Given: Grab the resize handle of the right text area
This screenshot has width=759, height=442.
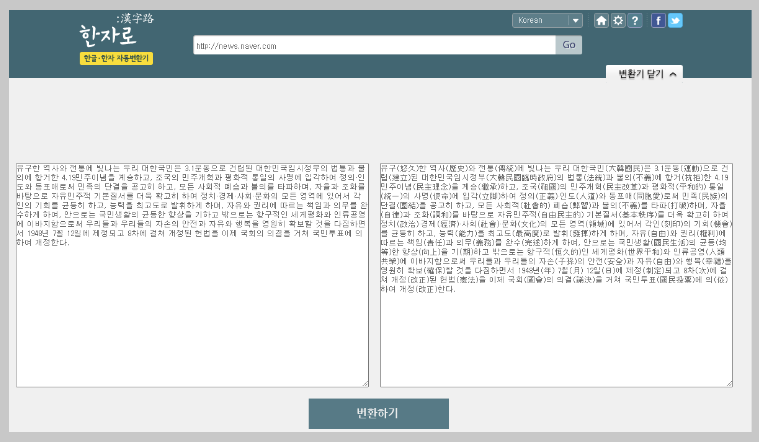Looking at the screenshot, I should tap(729, 383).
